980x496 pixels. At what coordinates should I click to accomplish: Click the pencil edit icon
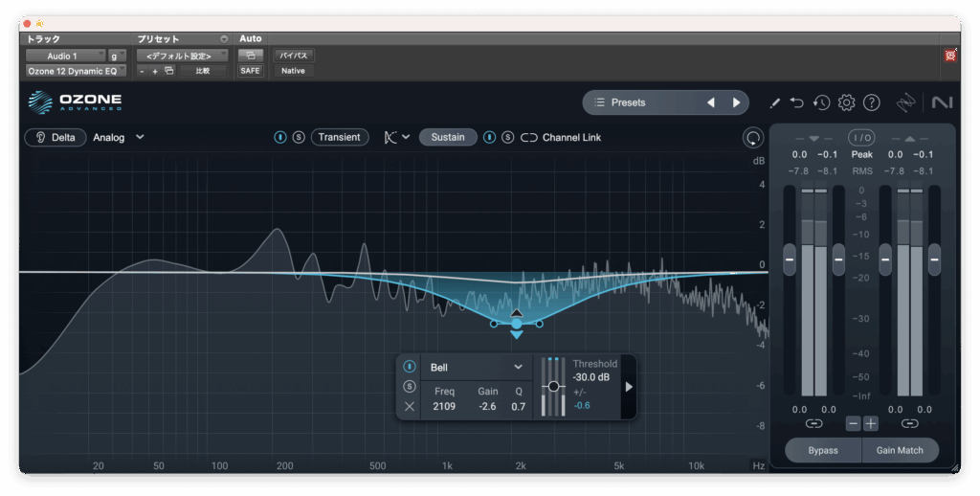pyautogui.click(x=775, y=102)
